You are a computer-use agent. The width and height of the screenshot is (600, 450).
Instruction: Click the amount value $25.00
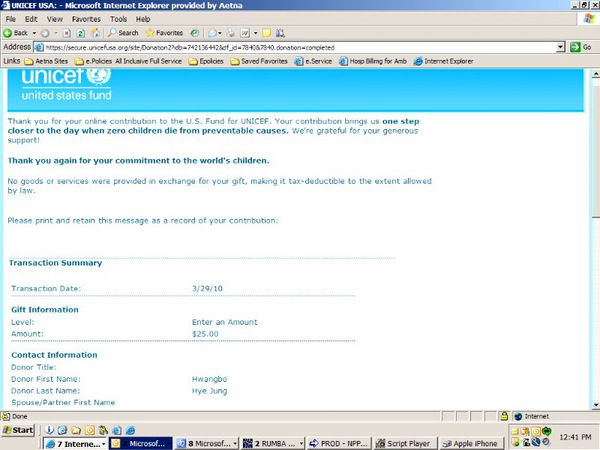[x=205, y=334]
